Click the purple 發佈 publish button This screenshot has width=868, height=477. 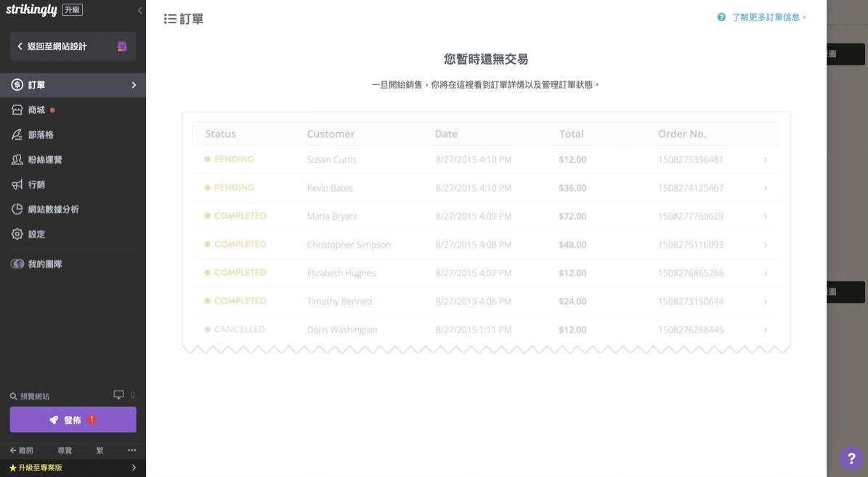(x=73, y=420)
